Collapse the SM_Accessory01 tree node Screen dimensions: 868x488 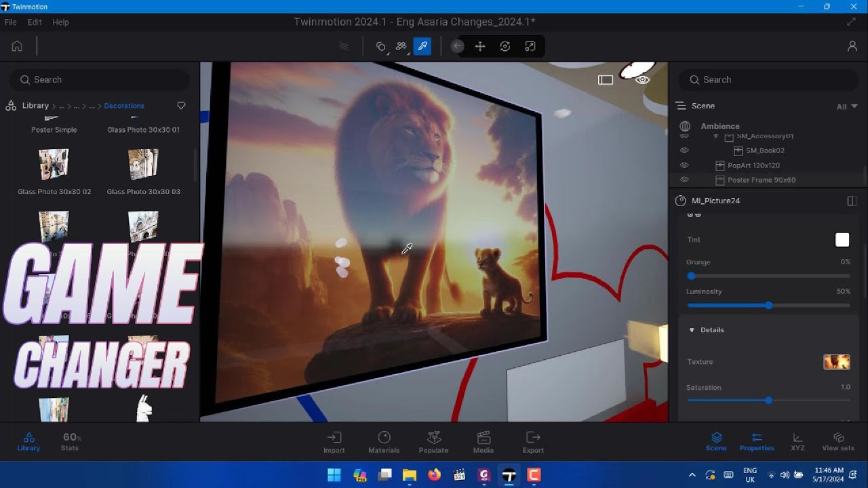tap(716, 136)
